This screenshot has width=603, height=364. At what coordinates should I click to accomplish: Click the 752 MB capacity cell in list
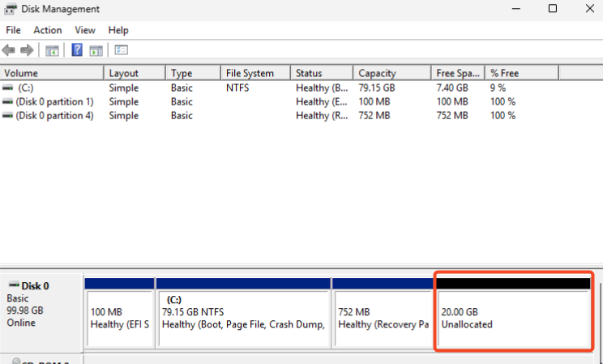pos(374,116)
